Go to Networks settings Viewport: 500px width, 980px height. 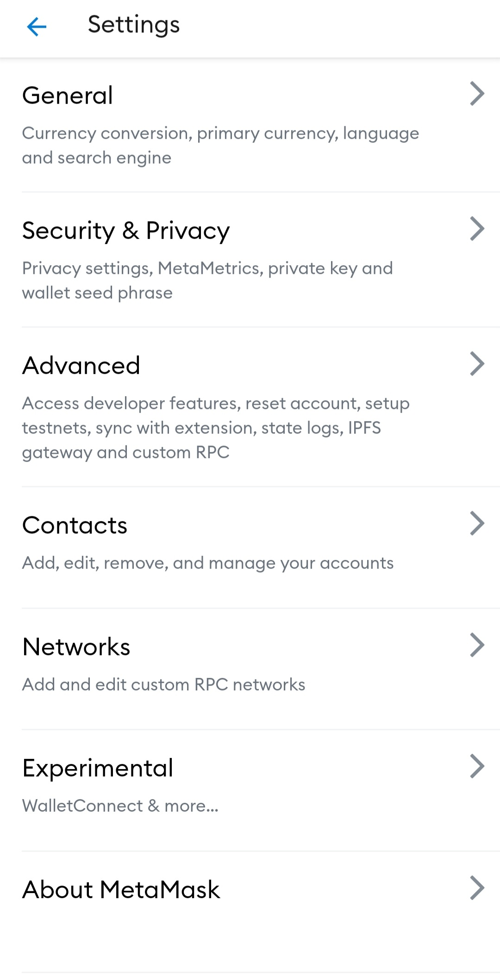[x=76, y=647]
